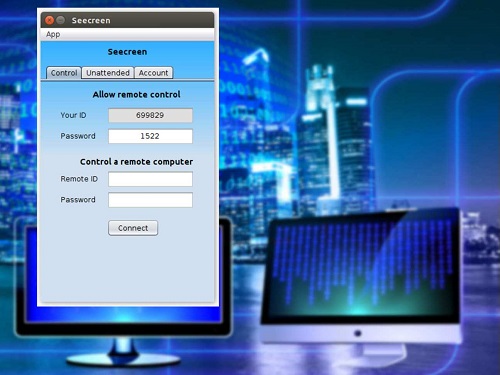
Task: Open the App menu
Action: click(53, 34)
